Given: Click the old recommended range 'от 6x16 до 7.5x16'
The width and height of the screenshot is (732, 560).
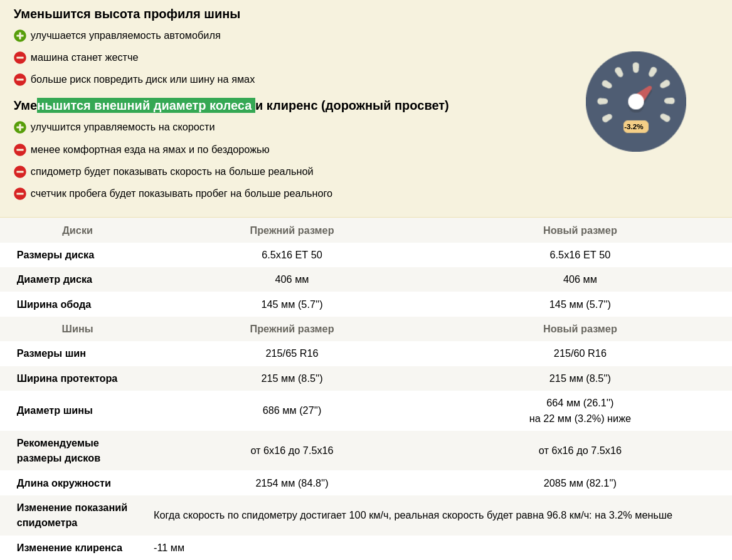Looking at the screenshot, I should (x=292, y=451).
